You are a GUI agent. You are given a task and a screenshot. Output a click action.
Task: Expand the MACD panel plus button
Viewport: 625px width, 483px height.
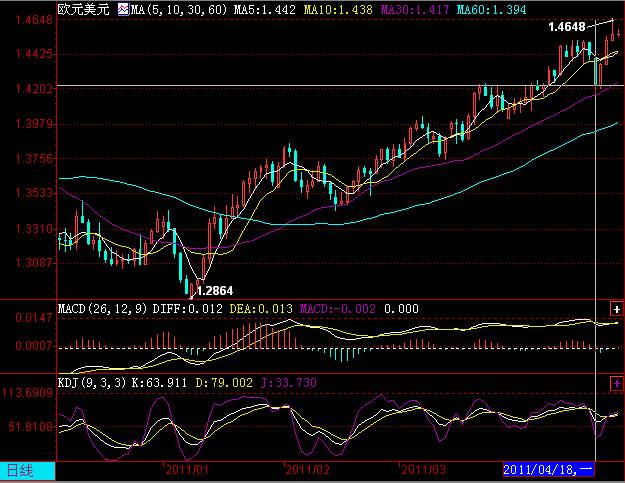tap(617, 309)
